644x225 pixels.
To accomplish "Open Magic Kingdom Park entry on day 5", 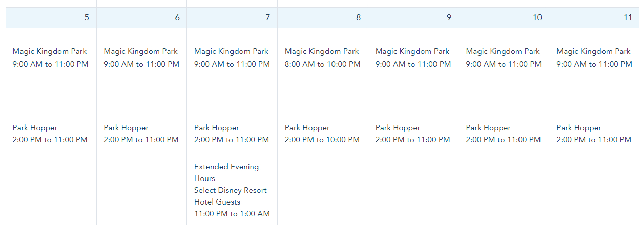I will click(x=50, y=51).
